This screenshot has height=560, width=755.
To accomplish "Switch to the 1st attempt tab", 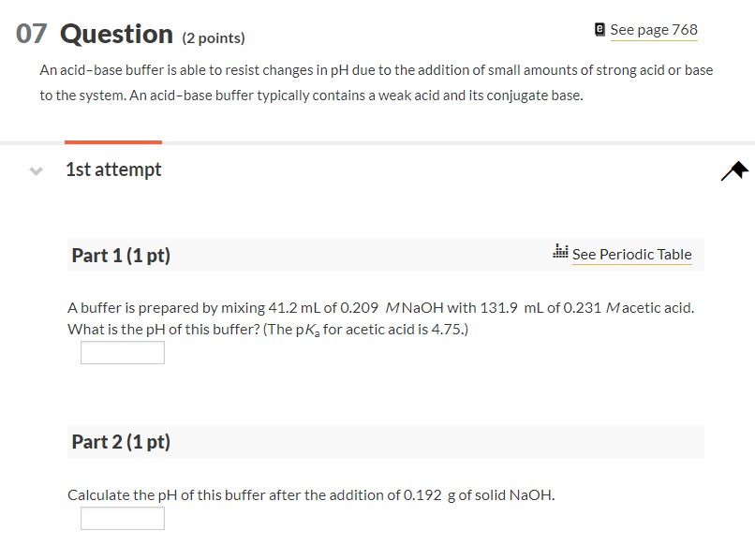I will coord(113,169).
